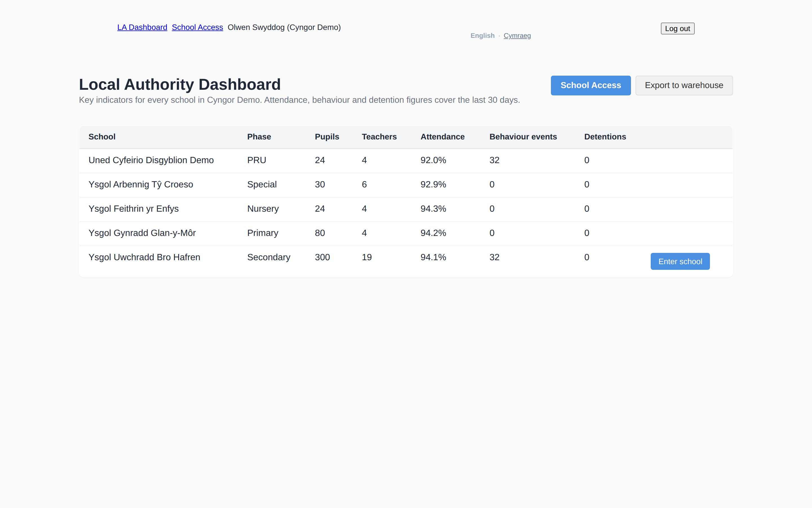The image size is (812, 508).
Task: Click the 80 pupils value
Action: click(320, 233)
